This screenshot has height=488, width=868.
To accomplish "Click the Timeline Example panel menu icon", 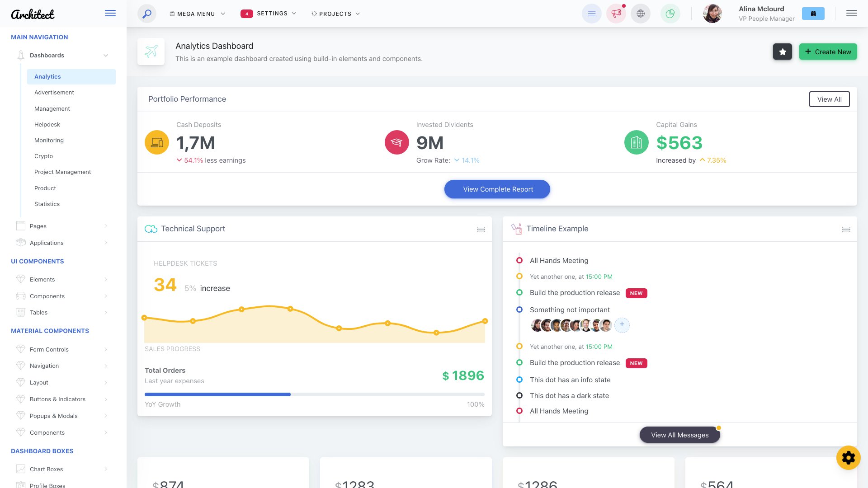I will (846, 230).
